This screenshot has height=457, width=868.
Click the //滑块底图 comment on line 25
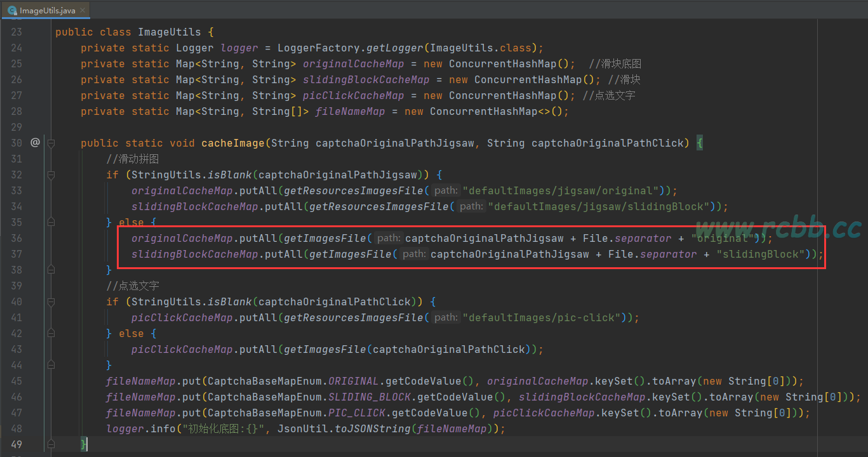[x=615, y=63]
